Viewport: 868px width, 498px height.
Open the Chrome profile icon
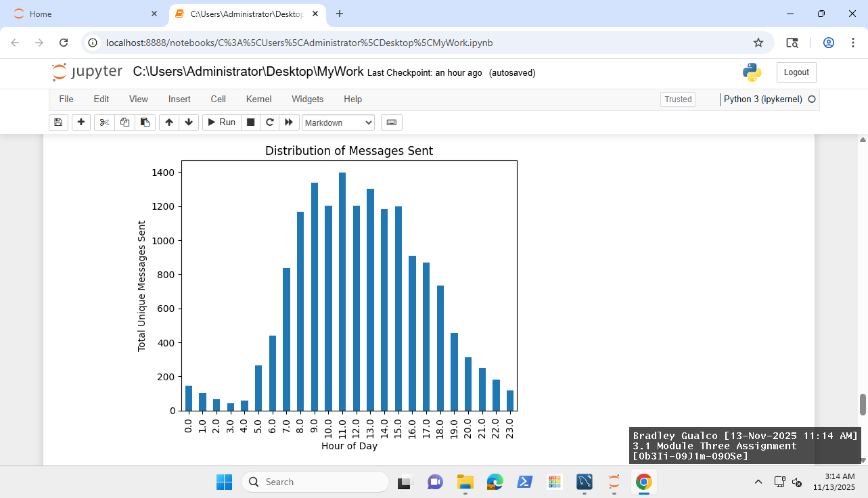[829, 43]
